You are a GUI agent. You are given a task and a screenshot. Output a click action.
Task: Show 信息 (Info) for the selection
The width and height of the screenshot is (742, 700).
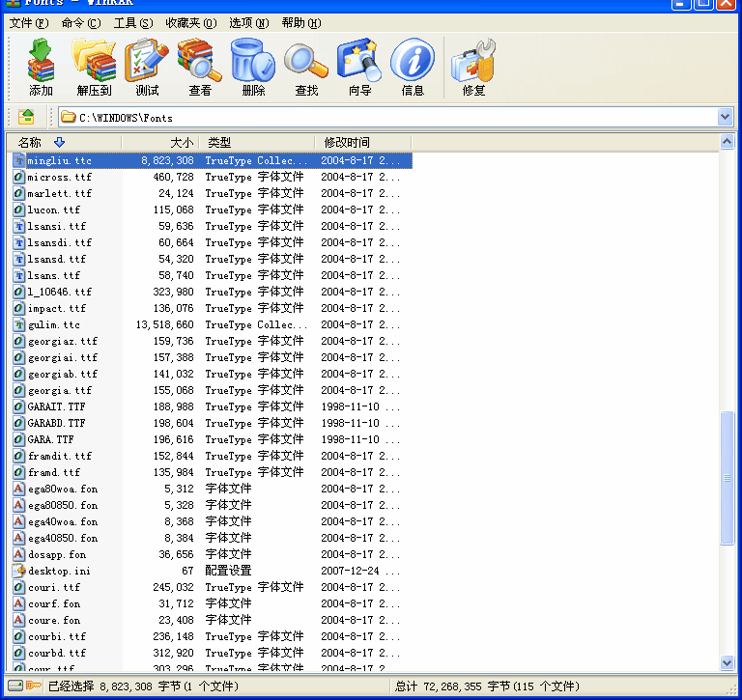click(413, 68)
